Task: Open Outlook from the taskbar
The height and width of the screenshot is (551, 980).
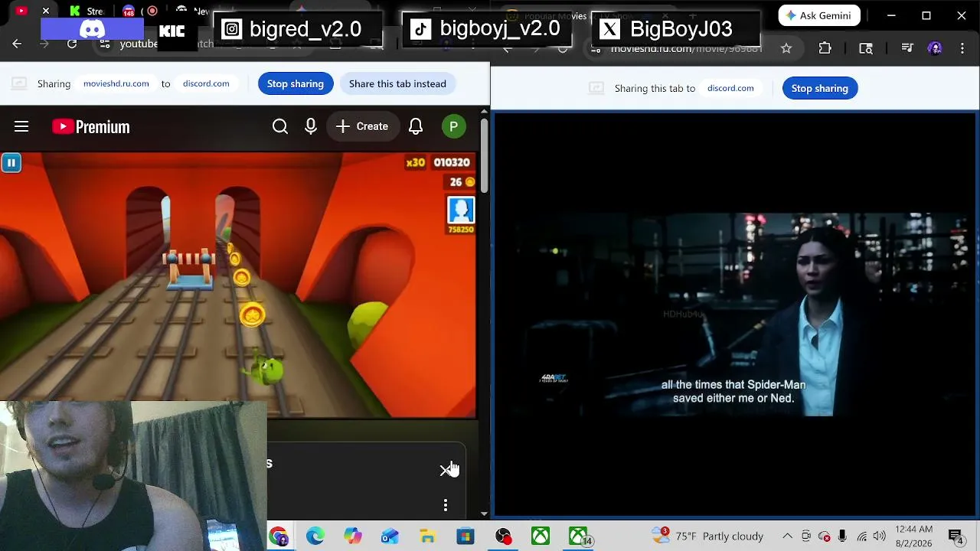Action: (390, 536)
